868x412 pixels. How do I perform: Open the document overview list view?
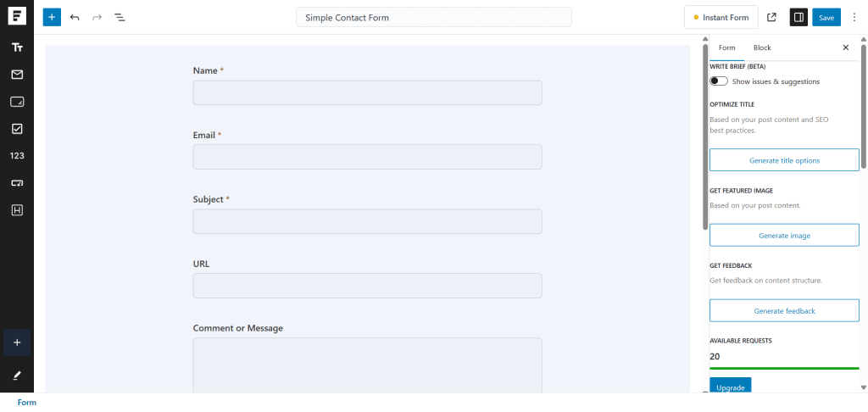click(120, 17)
